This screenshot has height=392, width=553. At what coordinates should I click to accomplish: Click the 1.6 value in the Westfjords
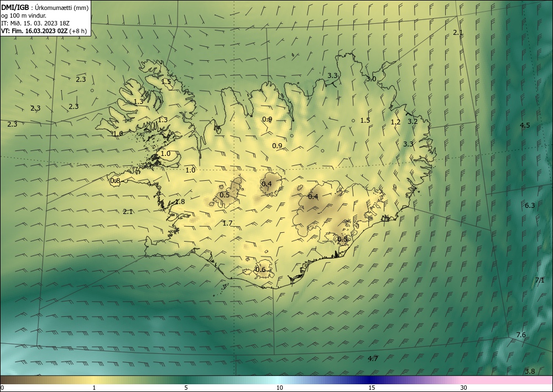tap(118, 134)
